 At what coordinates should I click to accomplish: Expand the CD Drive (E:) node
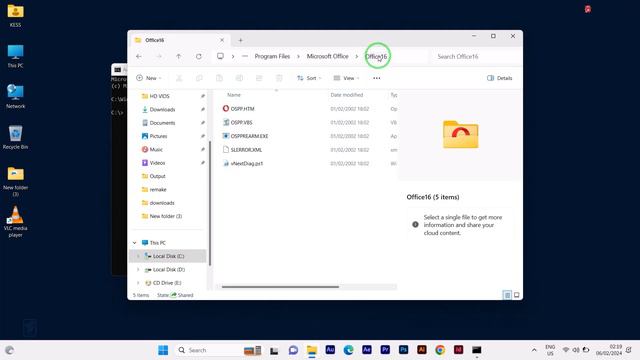(x=138, y=283)
